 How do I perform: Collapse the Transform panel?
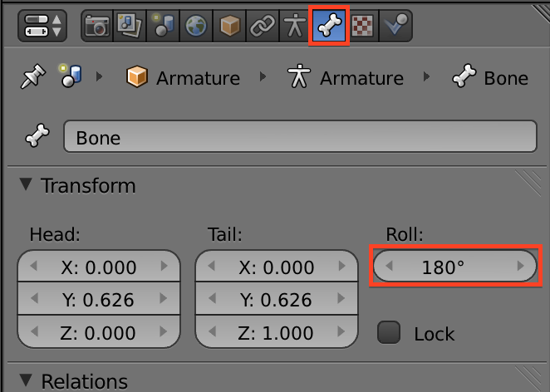[27, 185]
